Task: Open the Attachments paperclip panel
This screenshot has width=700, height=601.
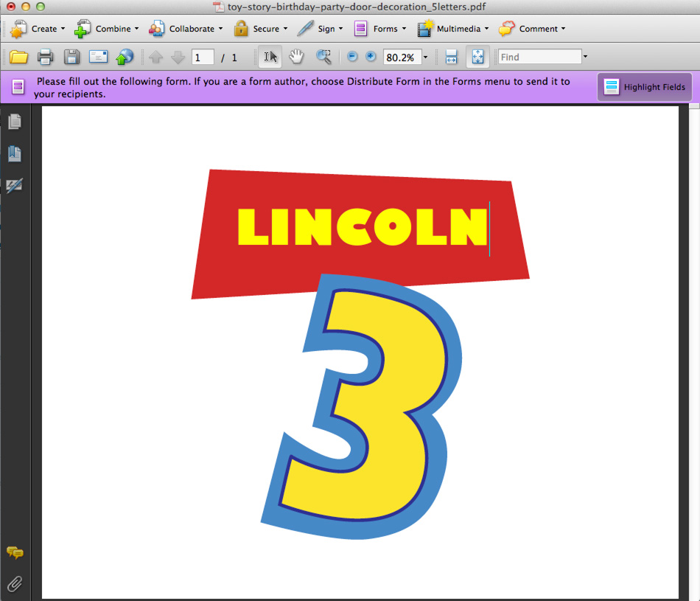Action: pos(15,584)
